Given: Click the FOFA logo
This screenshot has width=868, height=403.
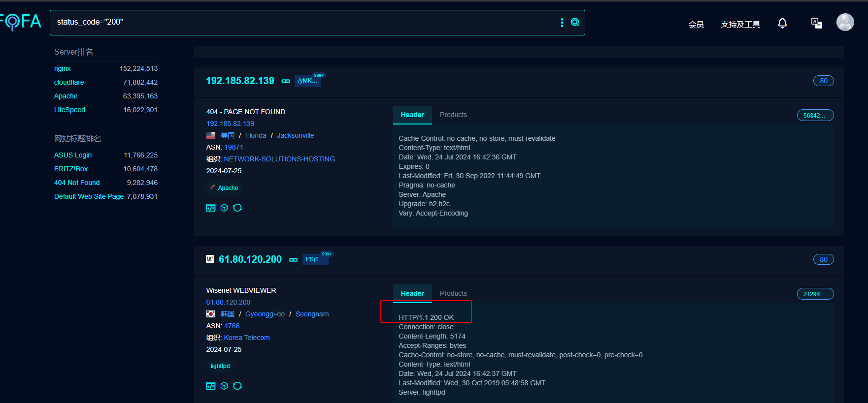Looking at the screenshot, I should coord(21,22).
